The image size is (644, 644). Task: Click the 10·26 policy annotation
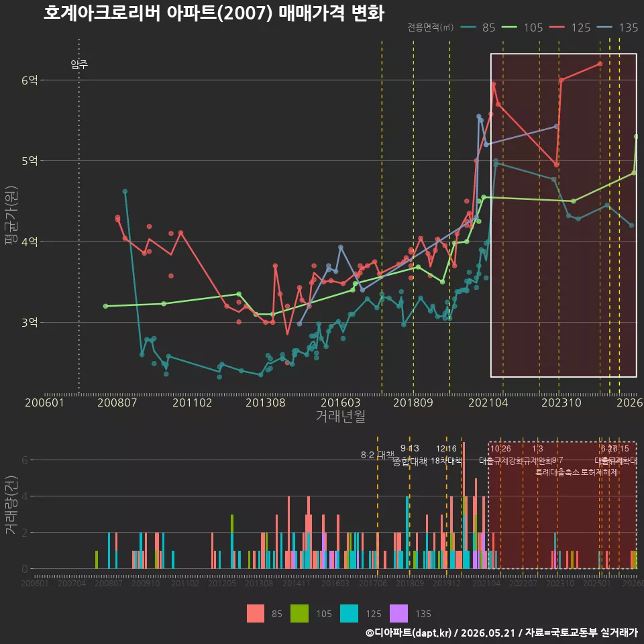500,449
